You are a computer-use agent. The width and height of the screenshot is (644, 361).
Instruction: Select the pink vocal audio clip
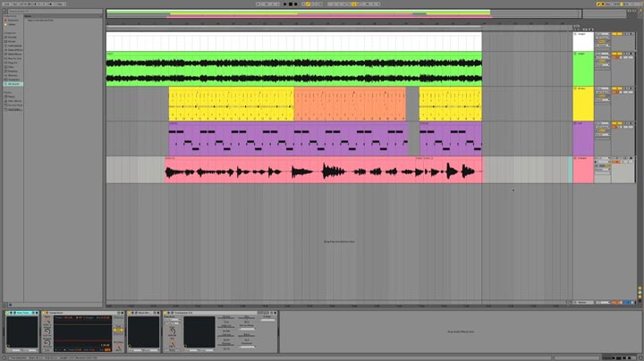tap(325, 170)
